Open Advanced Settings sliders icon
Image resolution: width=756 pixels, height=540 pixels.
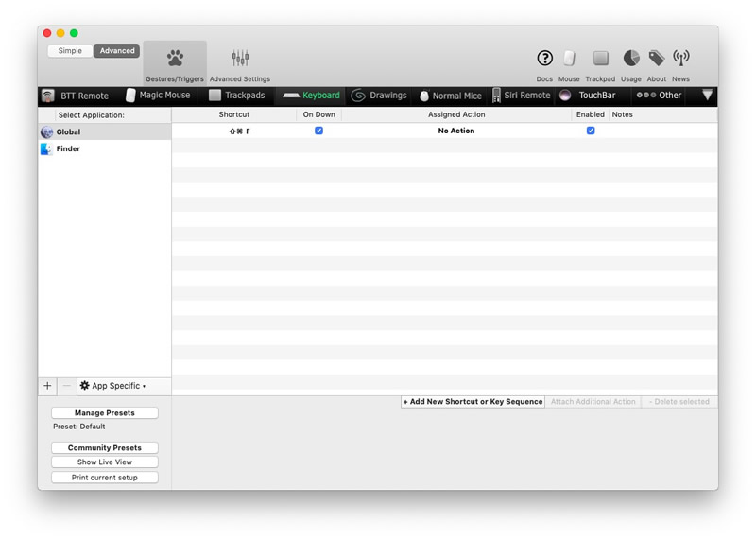(240, 59)
